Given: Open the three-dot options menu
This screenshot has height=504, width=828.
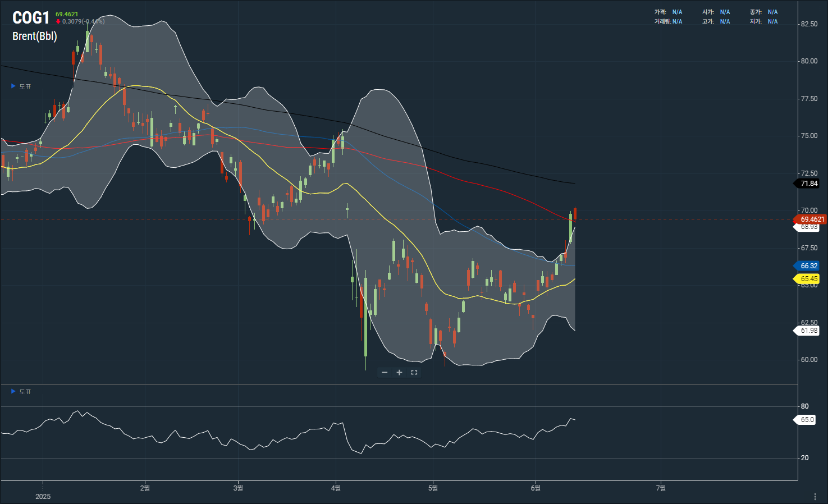Looking at the screenshot, I should pyautogui.click(x=815, y=497).
